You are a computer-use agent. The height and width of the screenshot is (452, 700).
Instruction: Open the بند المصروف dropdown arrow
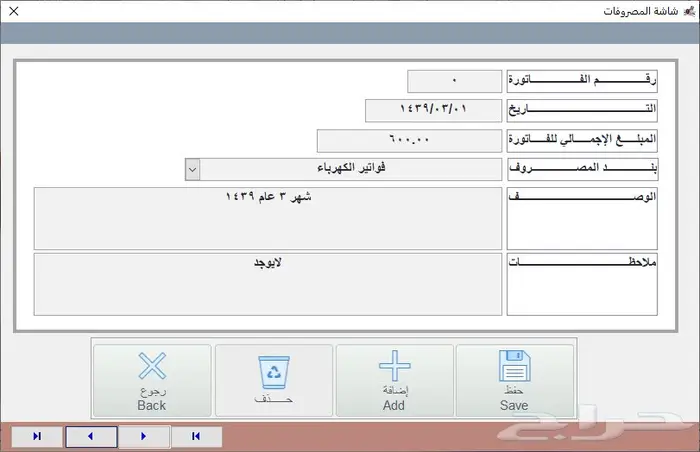pyautogui.click(x=192, y=170)
